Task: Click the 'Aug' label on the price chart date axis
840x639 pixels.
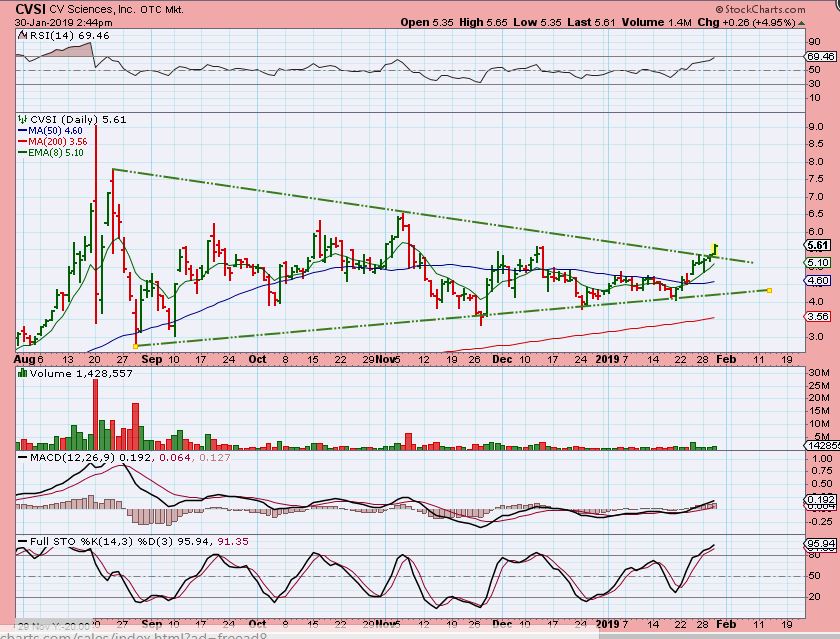Action: 25,359
